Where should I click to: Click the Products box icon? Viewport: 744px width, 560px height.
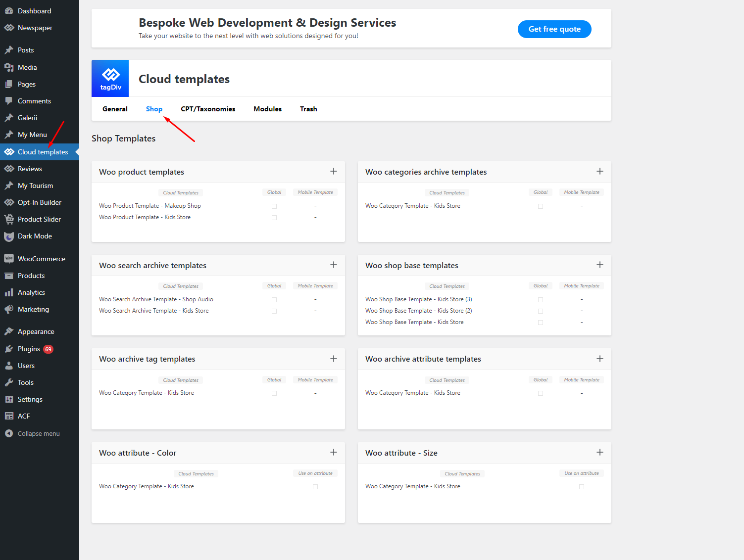(9, 276)
